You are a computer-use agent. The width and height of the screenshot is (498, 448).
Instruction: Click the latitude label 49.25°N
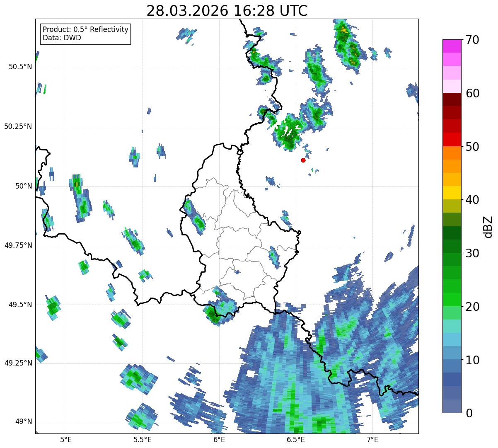(18, 363)
